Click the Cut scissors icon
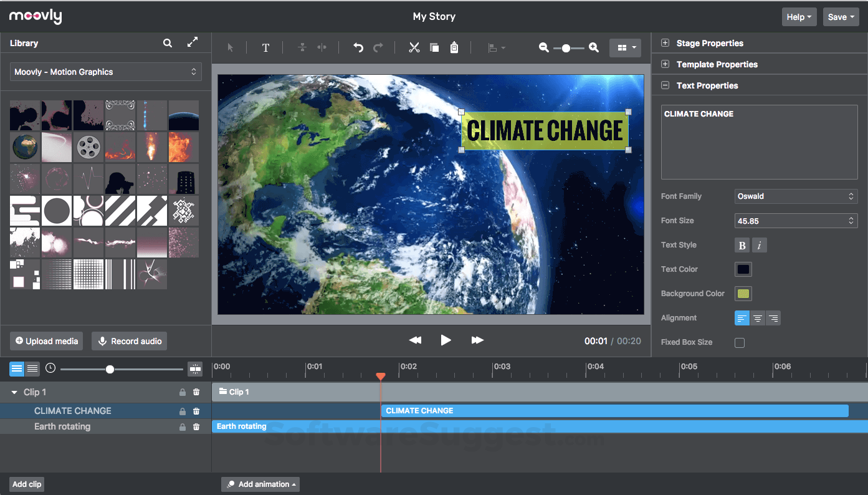Image resolution: width=868 pixels, height=495 pixels. (414, 48)
